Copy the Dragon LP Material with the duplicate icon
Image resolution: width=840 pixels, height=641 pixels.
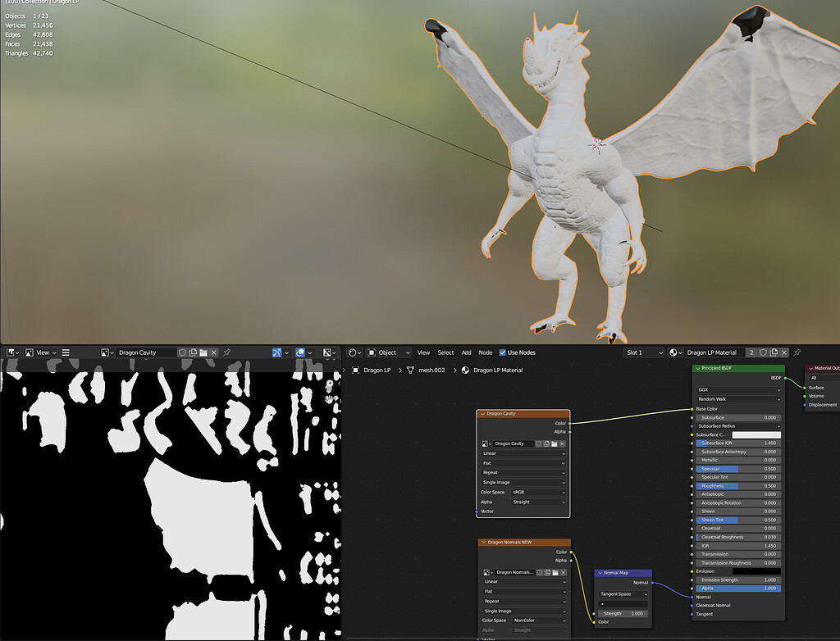pos(774,352)
